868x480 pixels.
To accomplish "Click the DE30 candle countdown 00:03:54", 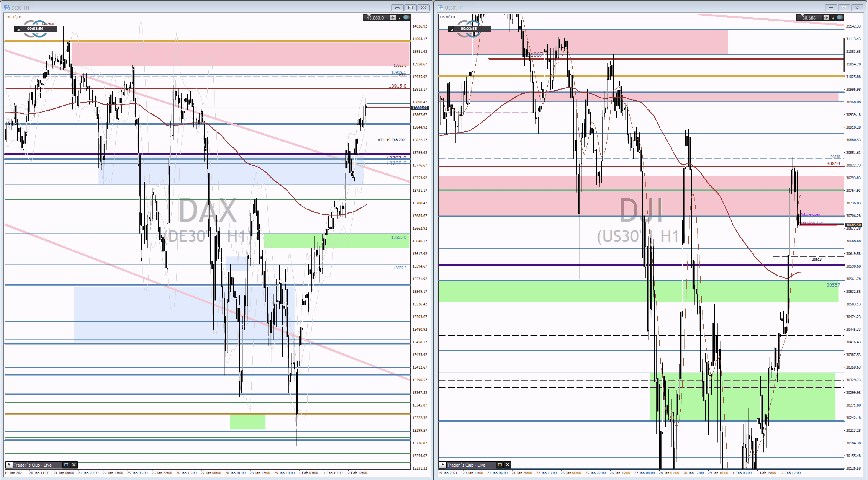I will 35,29.
